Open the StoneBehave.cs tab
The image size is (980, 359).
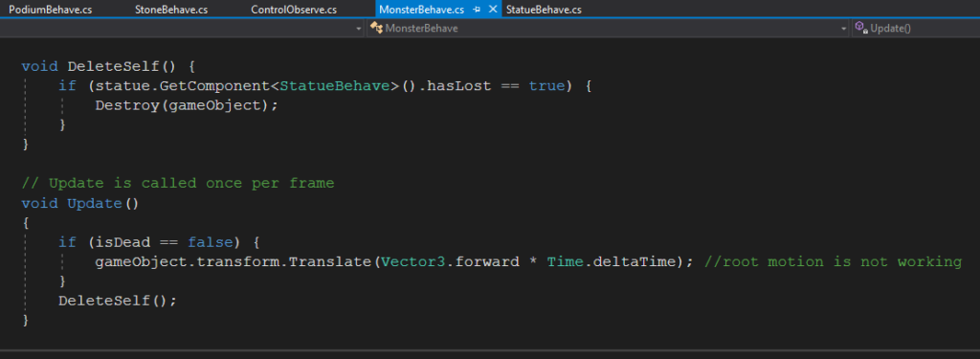[x=171, y=10]
